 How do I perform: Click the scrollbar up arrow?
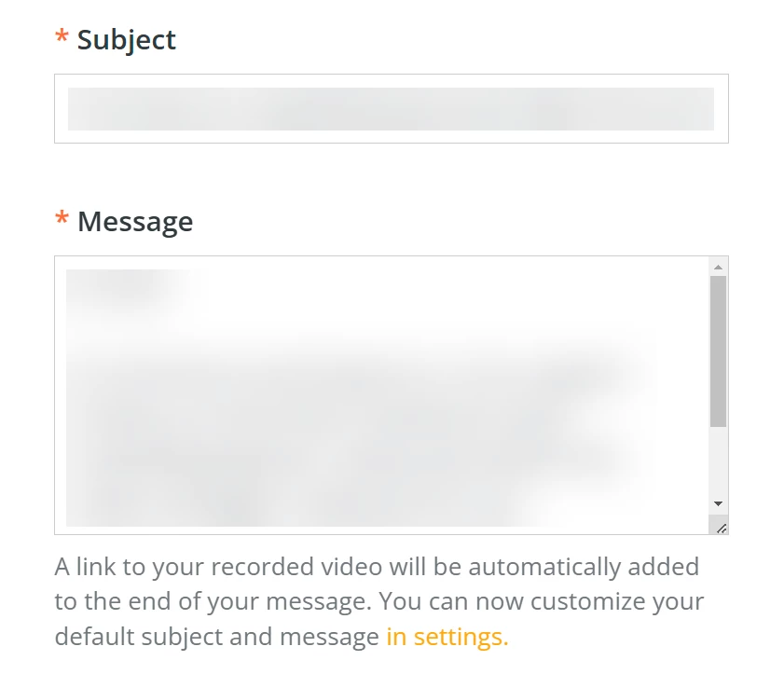coord(717,266)
